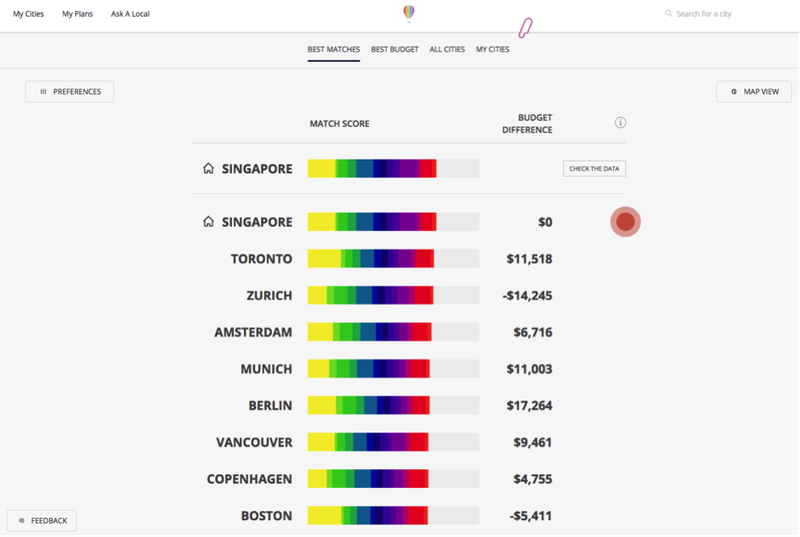Image resolution: width=800 pixels, height=537 pixels.
Task: Focus the Search for a city field
Action: (704, 14)
